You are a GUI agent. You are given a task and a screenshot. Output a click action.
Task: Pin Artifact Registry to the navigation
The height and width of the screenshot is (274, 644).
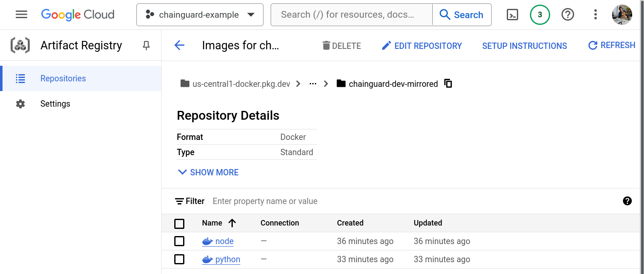[146, 46]
